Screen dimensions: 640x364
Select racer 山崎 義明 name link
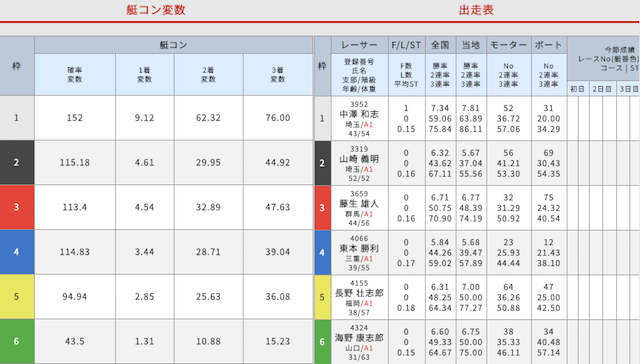pos(359,159)
